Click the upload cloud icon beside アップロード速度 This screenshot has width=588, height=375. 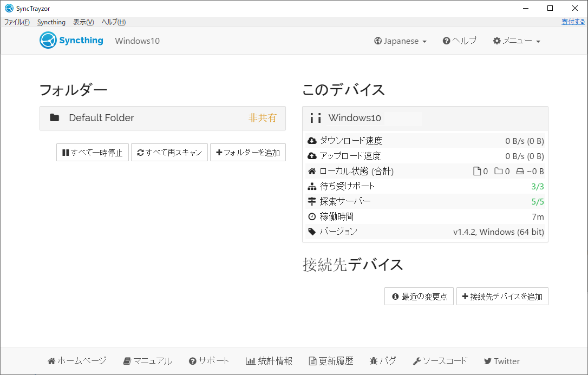click(x=312, y=156)
